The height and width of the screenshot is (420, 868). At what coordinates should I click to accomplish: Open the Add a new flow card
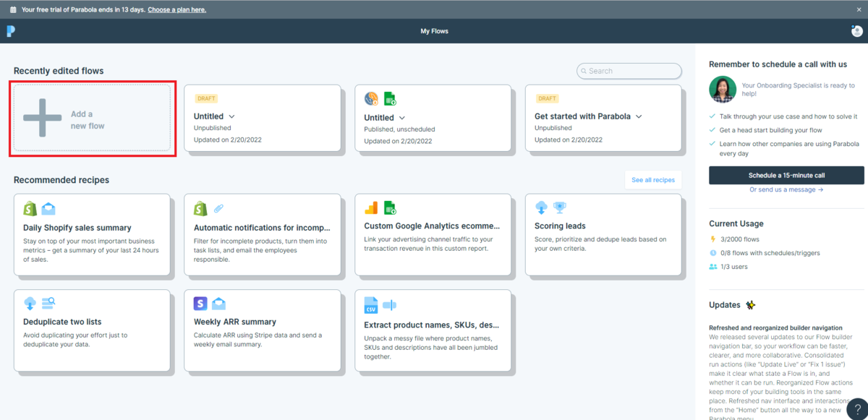pos(93,119)
